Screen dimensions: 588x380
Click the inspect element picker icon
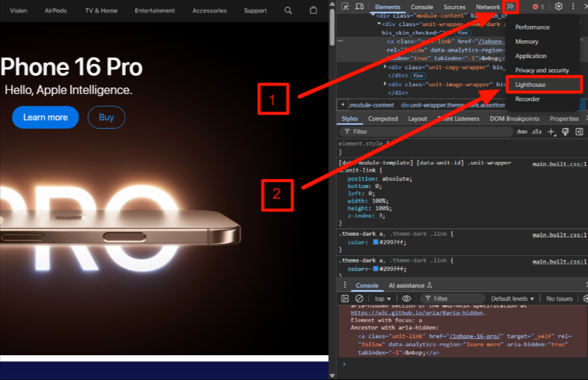(x=345, y=7)
